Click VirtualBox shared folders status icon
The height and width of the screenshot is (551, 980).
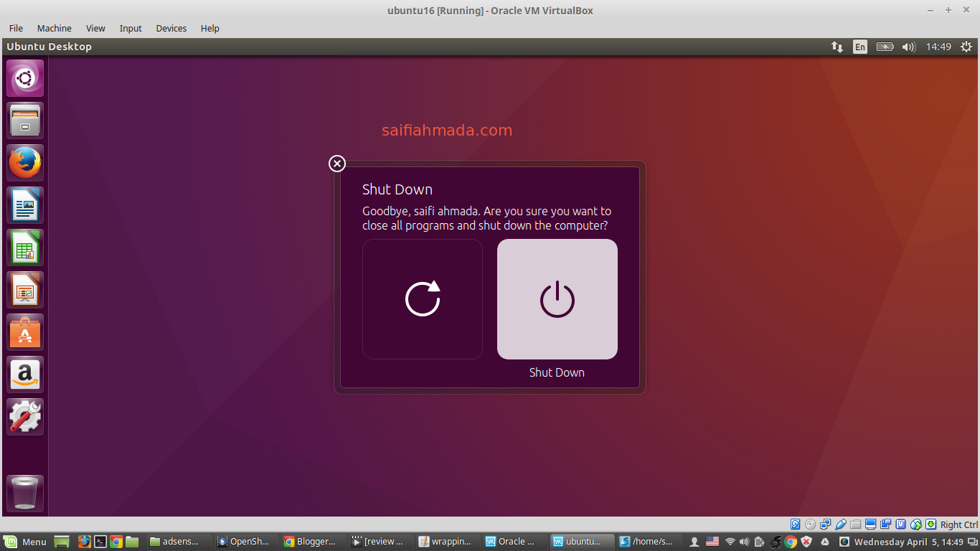pos(855,524)
